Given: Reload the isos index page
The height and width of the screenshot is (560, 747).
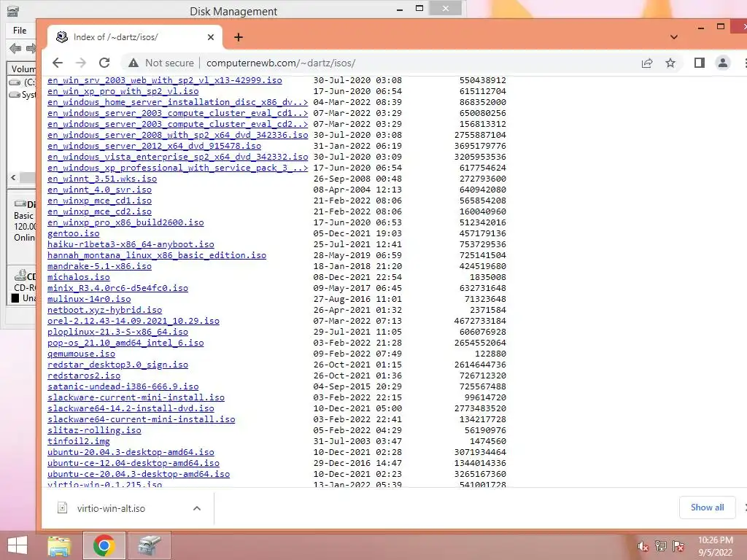Looking at the screenshot, I should [104, 63].
